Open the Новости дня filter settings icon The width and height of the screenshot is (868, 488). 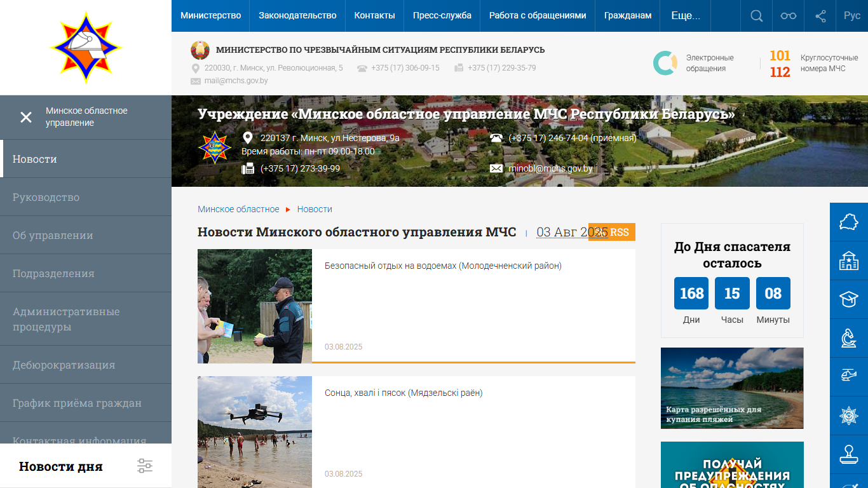click(x=145, y=466)
